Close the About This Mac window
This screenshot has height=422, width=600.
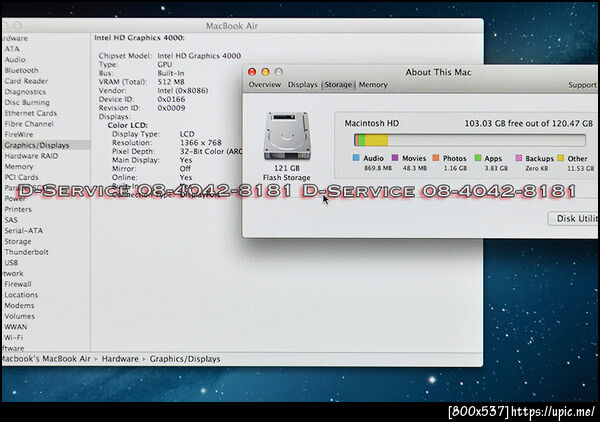coord(252,72)
